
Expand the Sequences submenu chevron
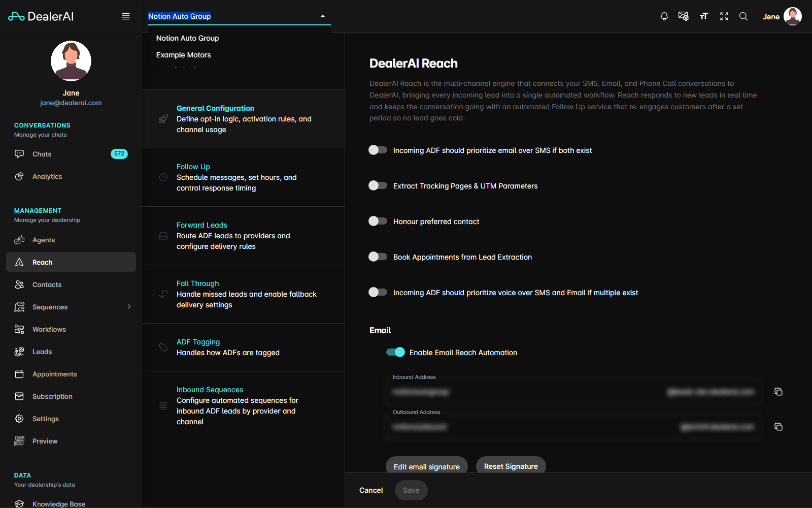(129, 307)
